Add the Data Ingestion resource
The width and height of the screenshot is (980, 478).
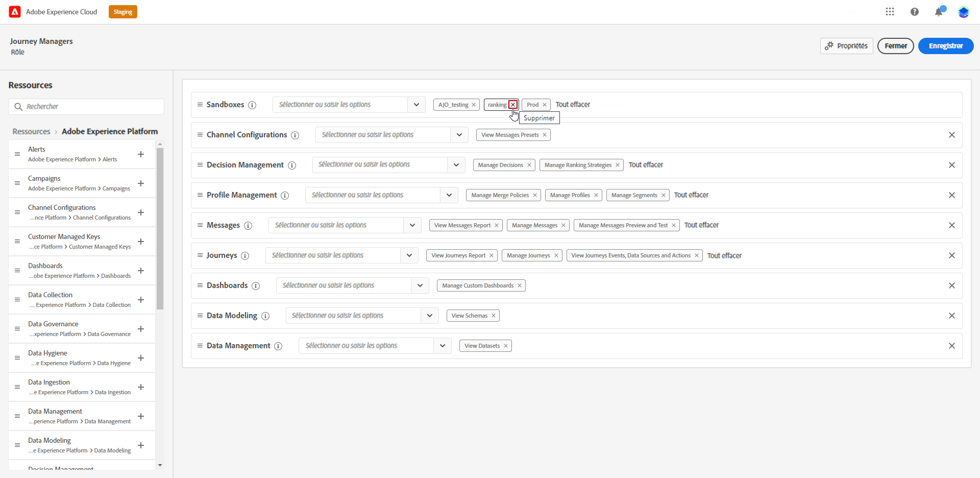click(x=141, y=387)
